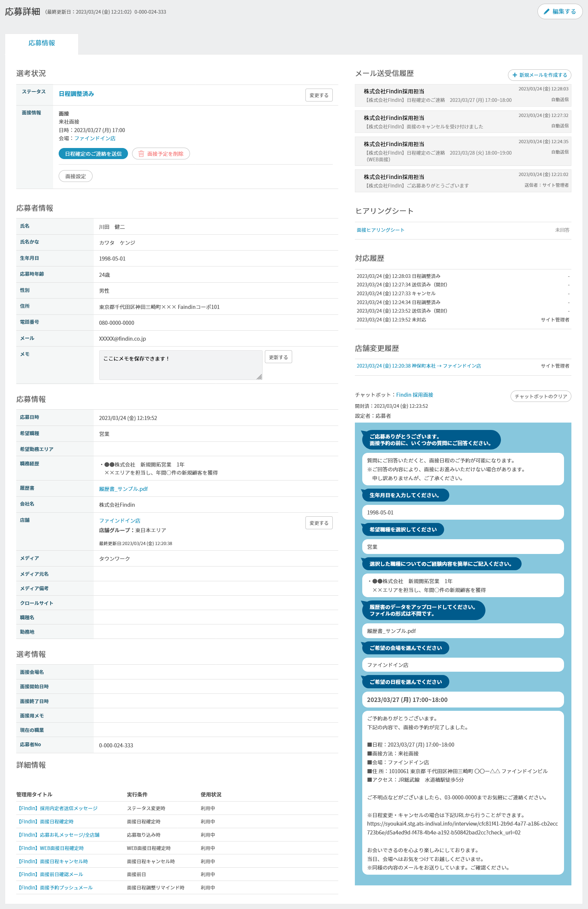Screen dimensions: 588x909
Task: Open 【Findin】面接予約プッシュメール template link
Action: pos(55,887)
